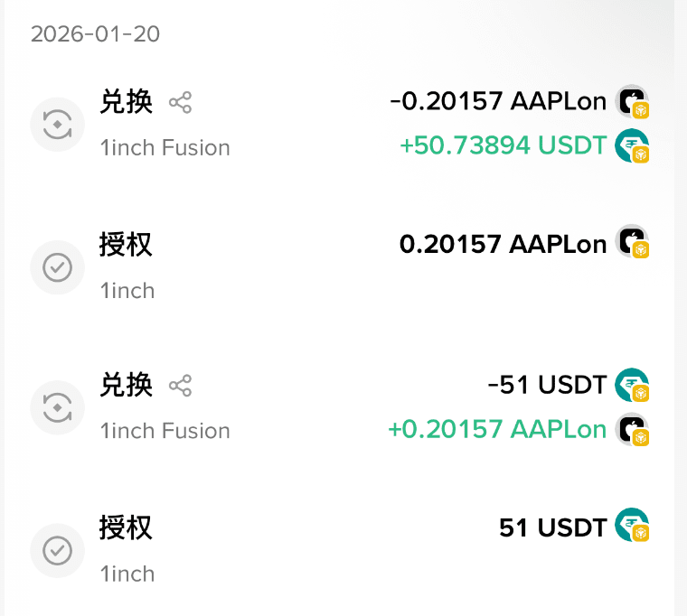Tap the USDT token icon in the 51 USDT authorization row
The image size is (687, 616).
coord(632,525)
